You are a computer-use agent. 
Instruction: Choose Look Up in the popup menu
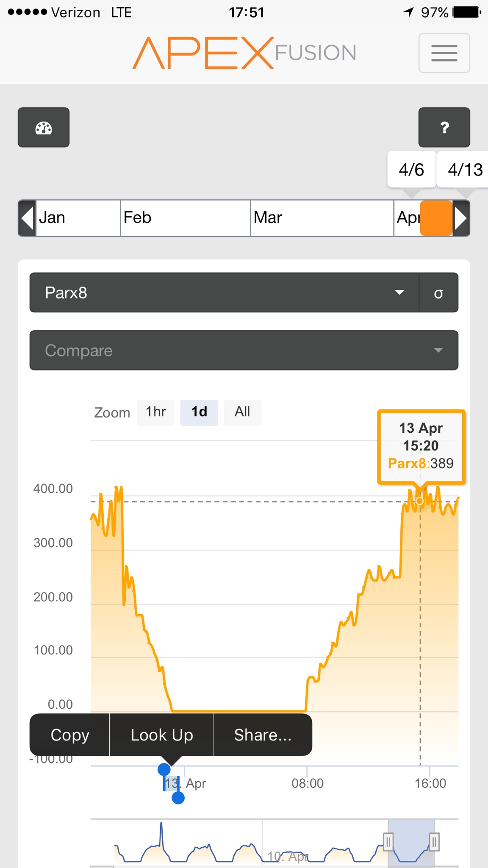click(x=161, y=735)
